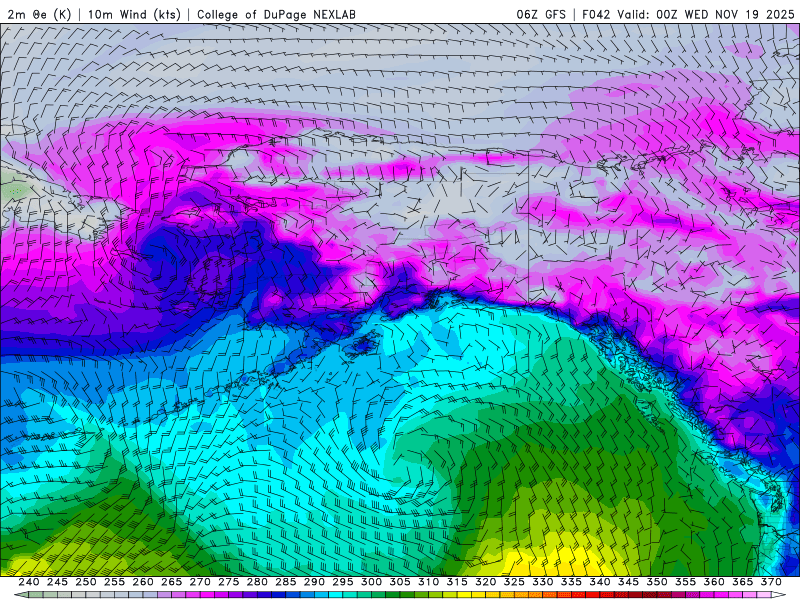The image size is (800, 600).
Task: Click the 245 value on the color scale
Action: [x=57, y=582]
